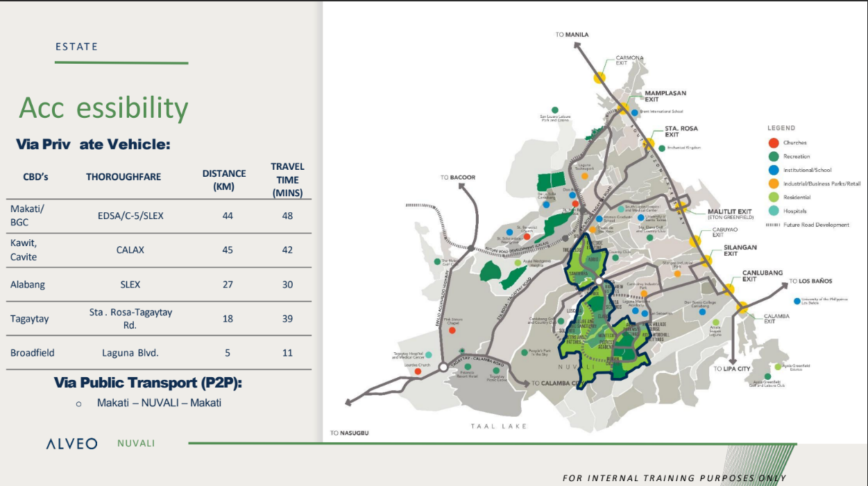Click the 'Makati/ BGC' table cell
This screenshot has height=486, width=868.
[27, 216]
